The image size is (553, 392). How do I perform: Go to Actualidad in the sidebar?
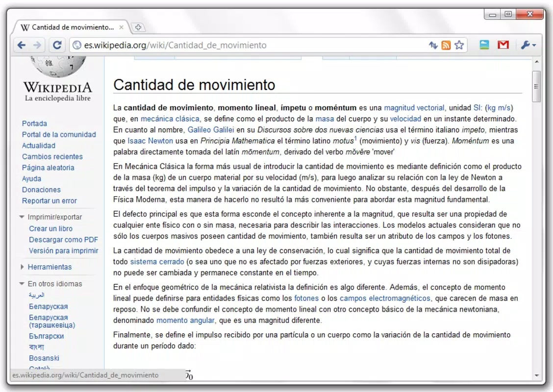coord(39,145)
